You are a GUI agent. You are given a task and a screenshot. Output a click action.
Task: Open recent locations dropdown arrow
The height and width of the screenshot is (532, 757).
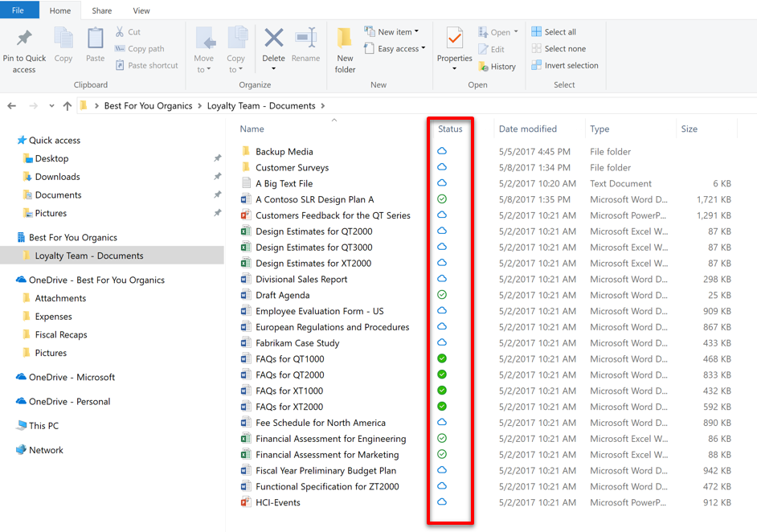51,106
